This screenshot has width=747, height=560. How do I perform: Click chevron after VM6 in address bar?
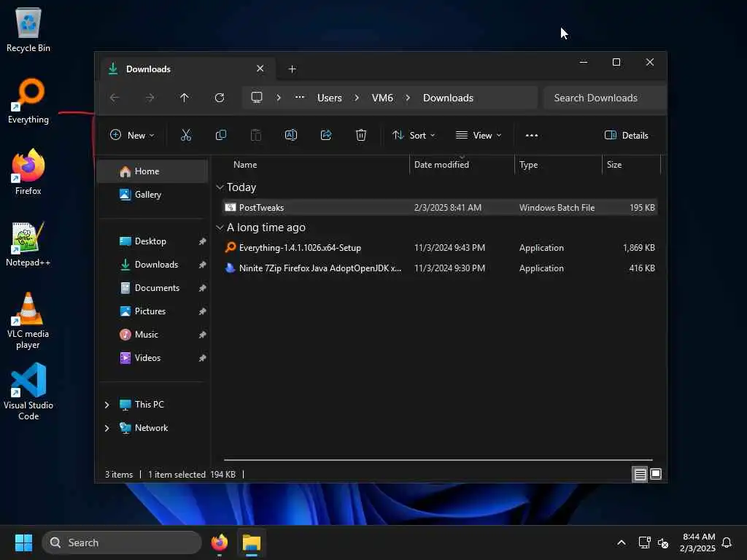click(x=408, y=98)
